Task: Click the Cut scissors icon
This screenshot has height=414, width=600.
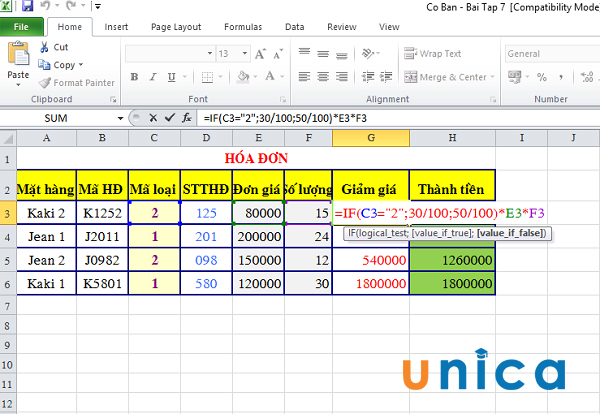Action: pyautogui.click(x=44, y=47)
